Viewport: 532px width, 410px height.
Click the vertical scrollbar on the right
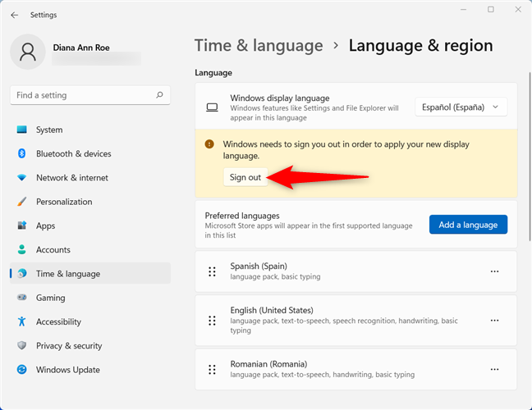(x=530, y=157)
